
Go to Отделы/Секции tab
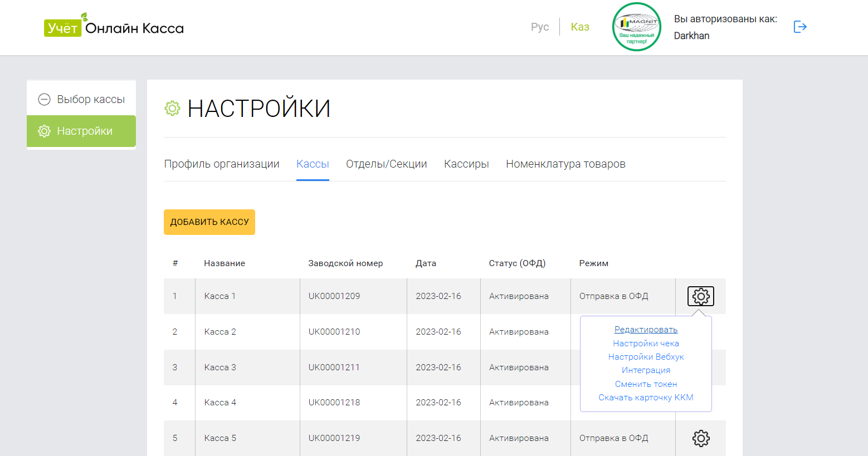[x=386, y=164]
